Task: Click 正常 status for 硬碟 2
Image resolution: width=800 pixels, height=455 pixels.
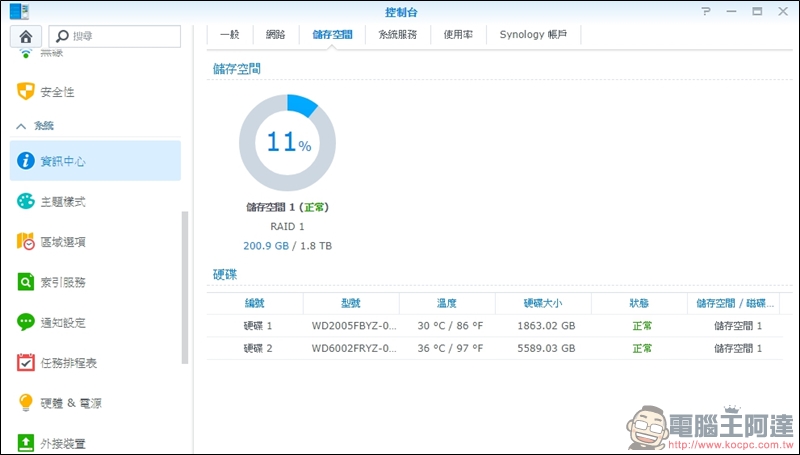Action: (642, 348)
